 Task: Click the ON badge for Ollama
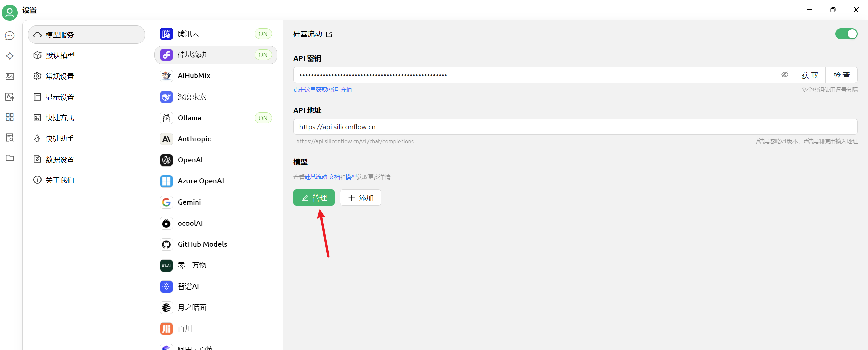point(263,118)
